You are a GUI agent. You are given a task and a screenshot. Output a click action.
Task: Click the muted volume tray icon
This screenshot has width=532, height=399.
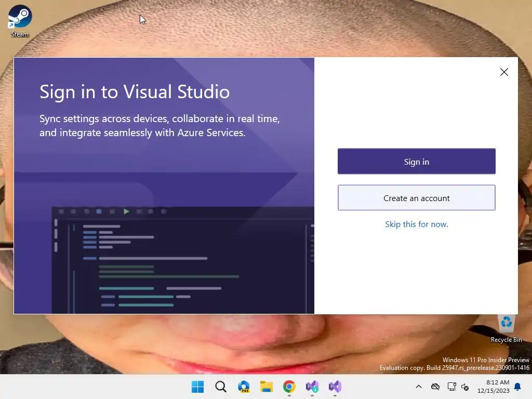coord(465,387)
